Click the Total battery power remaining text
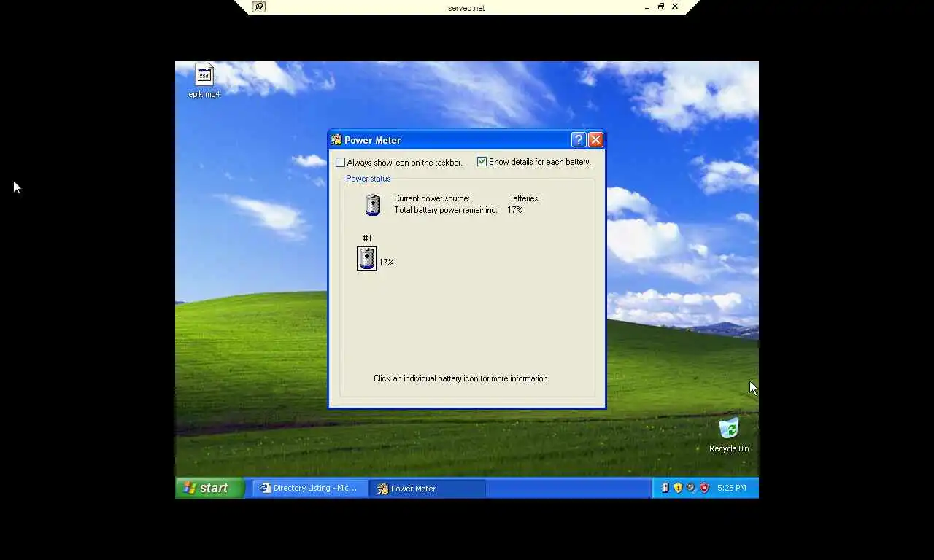934x560 pixels. 446,210
